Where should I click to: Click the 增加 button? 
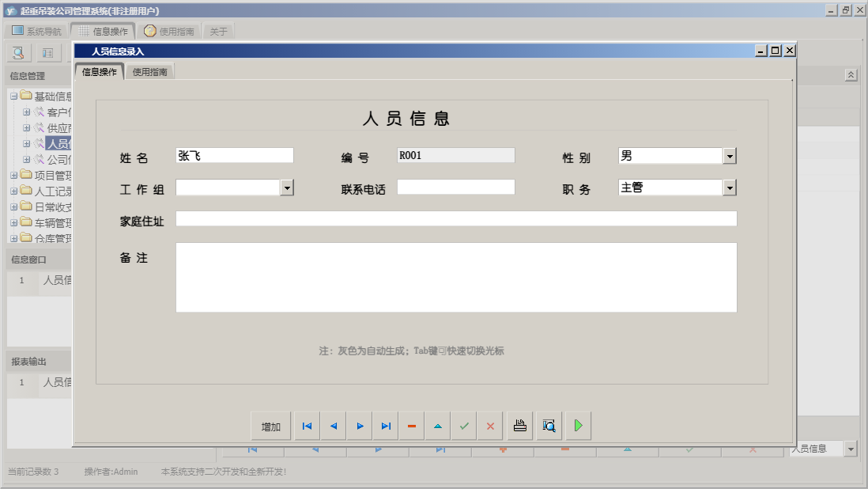point(270,426)
